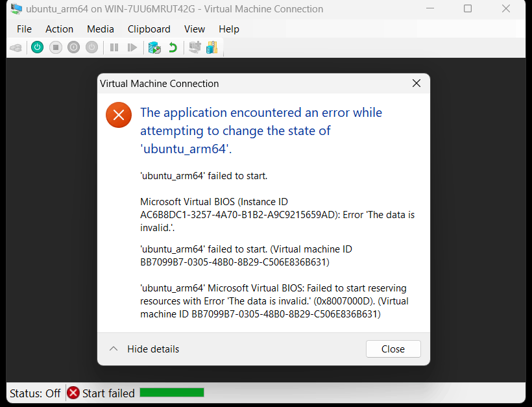
Task: Click the Reset toolbar icon
Action: click(132, 47)
